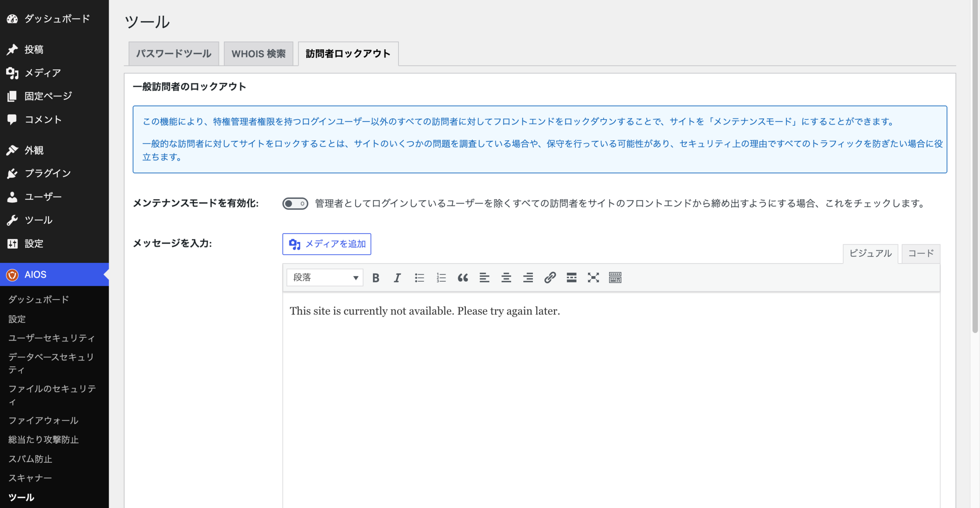The image size is (980, 508).
Task: Enable the メンテナンスモード toggle switch
Action: pyautogui.click(x=295, y=203)
